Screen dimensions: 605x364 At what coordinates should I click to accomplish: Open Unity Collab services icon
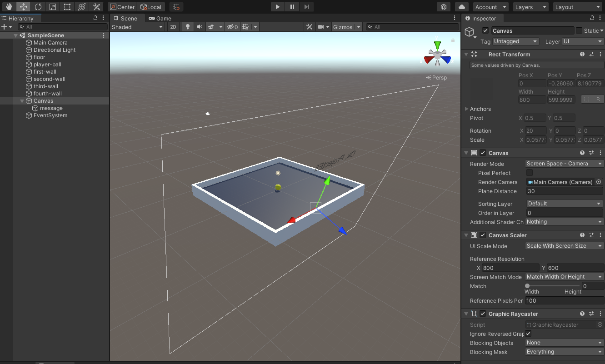pos(444,7)
